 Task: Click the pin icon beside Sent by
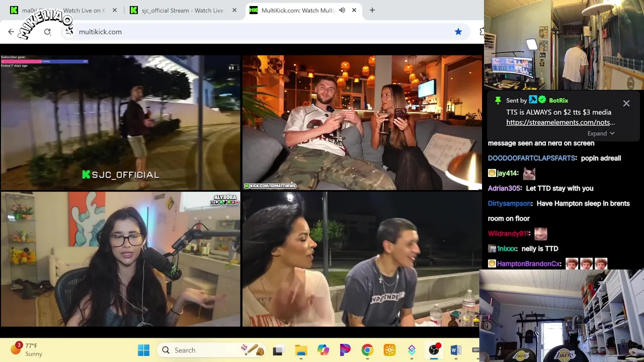point(498,101)
